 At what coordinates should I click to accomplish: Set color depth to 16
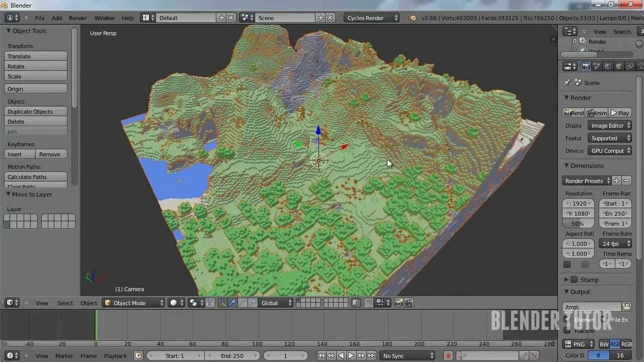coord(621,355)
